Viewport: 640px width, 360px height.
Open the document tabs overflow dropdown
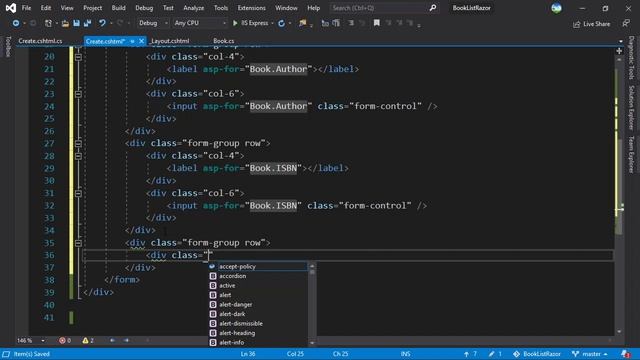pyautogui.click(x=620, y=41)
